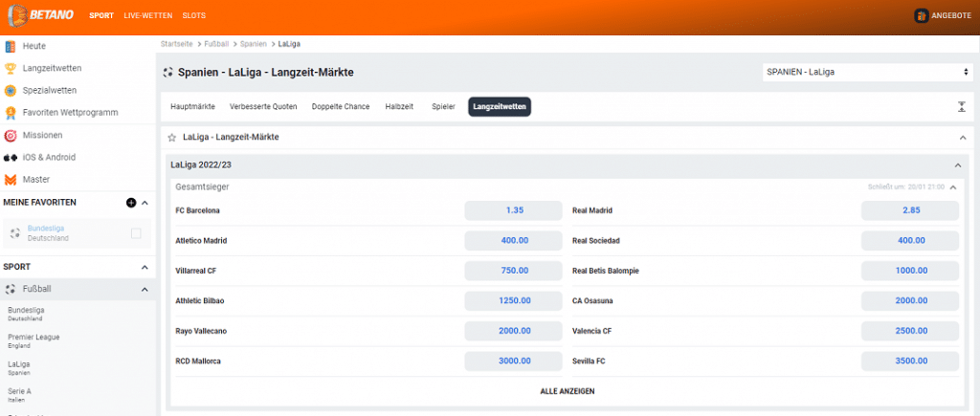Bet on FC Barcelona at 1.35
Viewport: 980px width, 416px height.
[x=514, y=210]
